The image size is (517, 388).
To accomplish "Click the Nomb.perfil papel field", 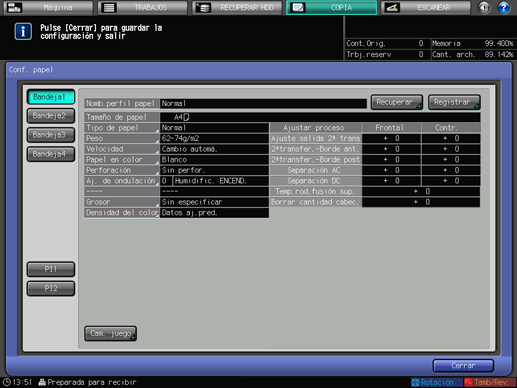I will 263,104.
